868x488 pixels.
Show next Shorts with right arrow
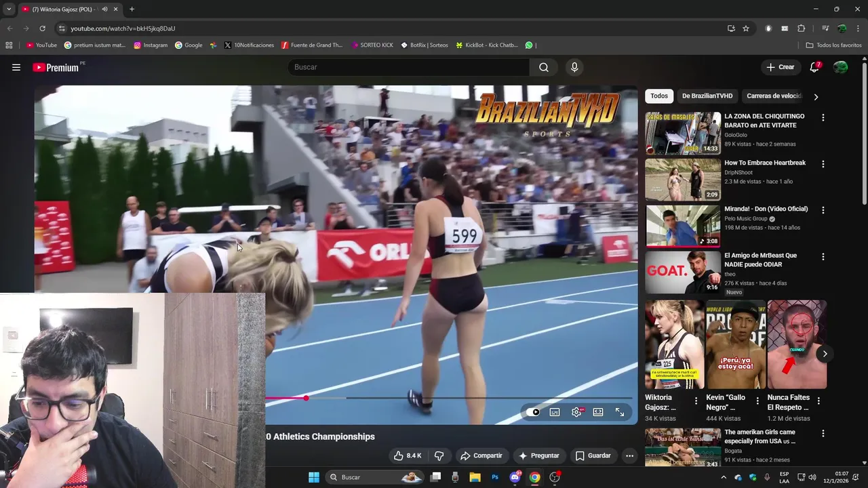click(825, 354)
